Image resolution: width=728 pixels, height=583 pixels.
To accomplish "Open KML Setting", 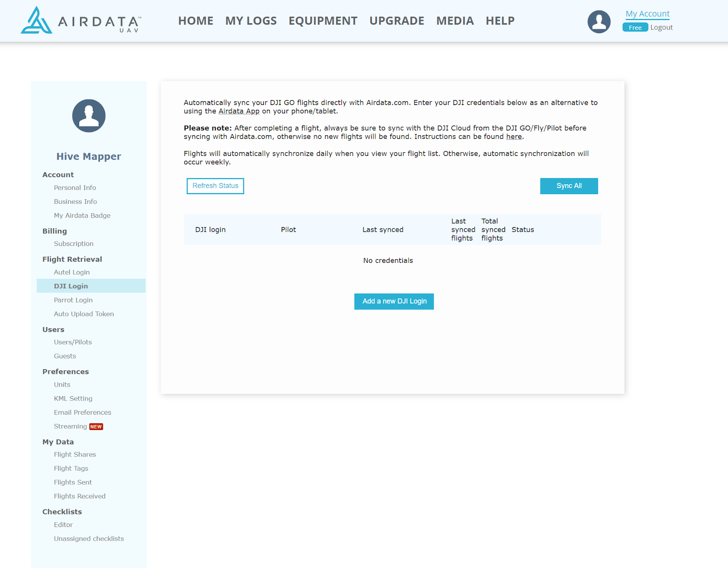I will coord(73,399).
